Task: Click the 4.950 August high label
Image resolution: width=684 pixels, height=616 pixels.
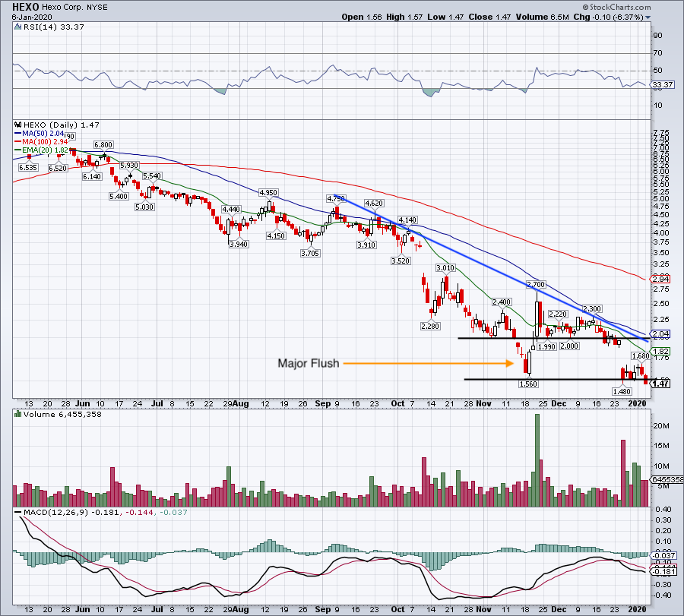Action: (x=268, y=192)
